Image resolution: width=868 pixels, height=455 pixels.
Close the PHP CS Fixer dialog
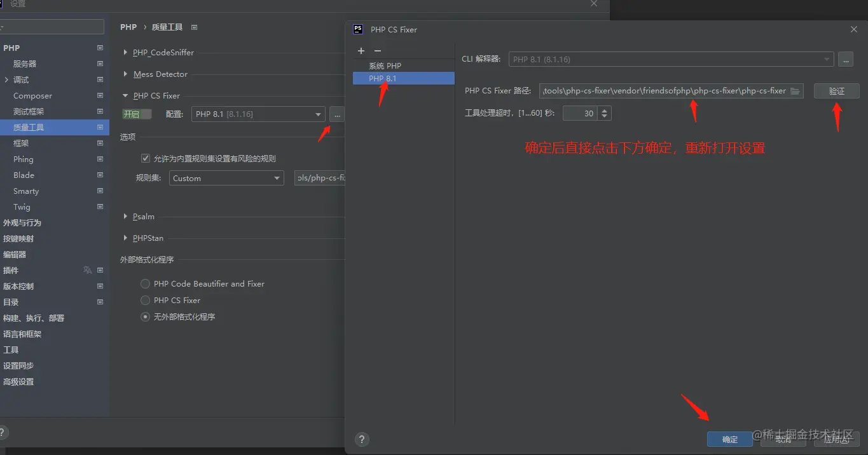tap(853, 29)
